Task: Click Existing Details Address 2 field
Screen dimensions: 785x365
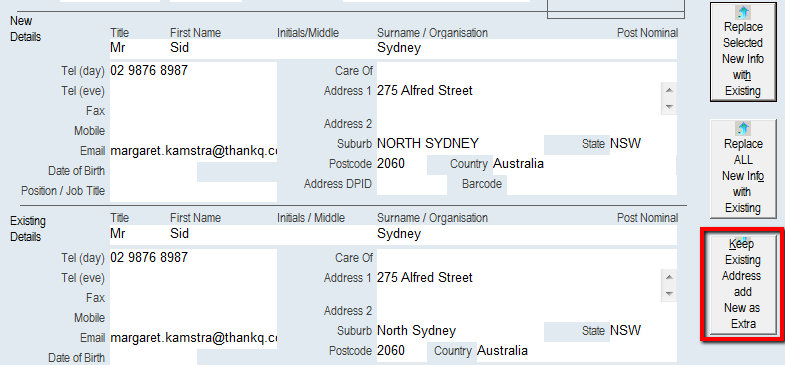Action: (x=527, y=311)
